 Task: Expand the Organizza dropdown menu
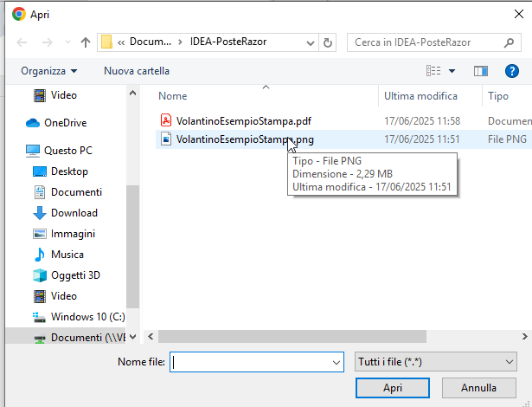click(x=49, y=70)
